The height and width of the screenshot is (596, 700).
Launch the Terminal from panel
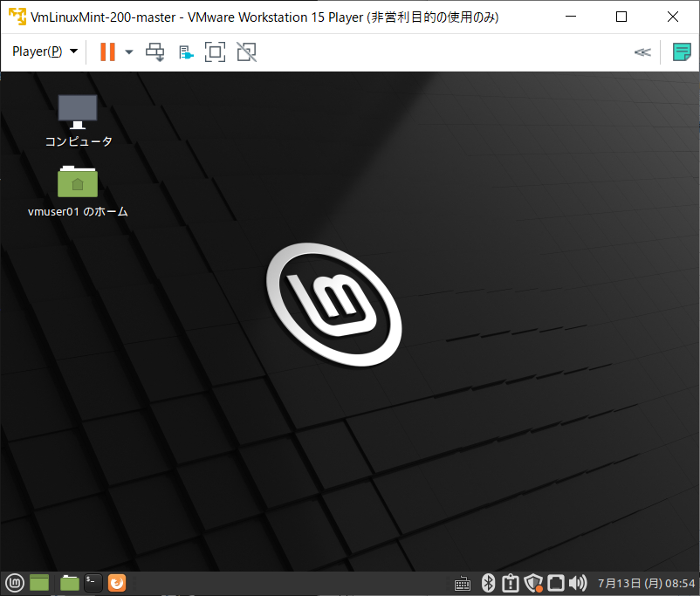[x=93, y=583]
